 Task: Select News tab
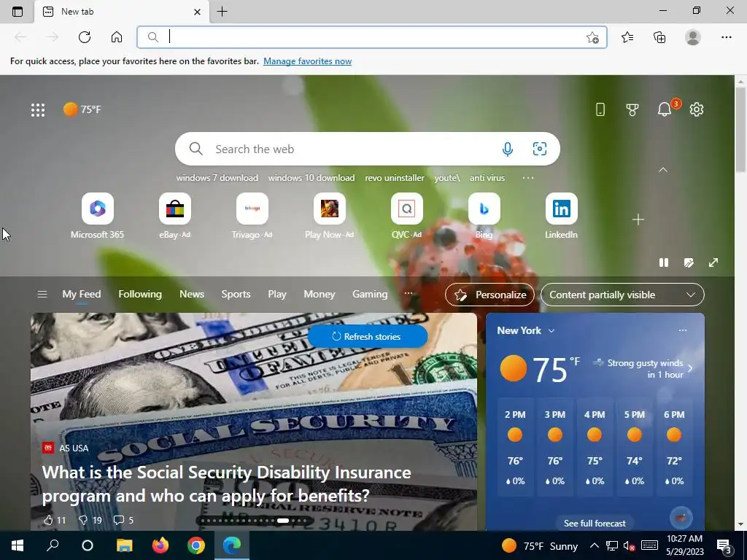point(192,295)
